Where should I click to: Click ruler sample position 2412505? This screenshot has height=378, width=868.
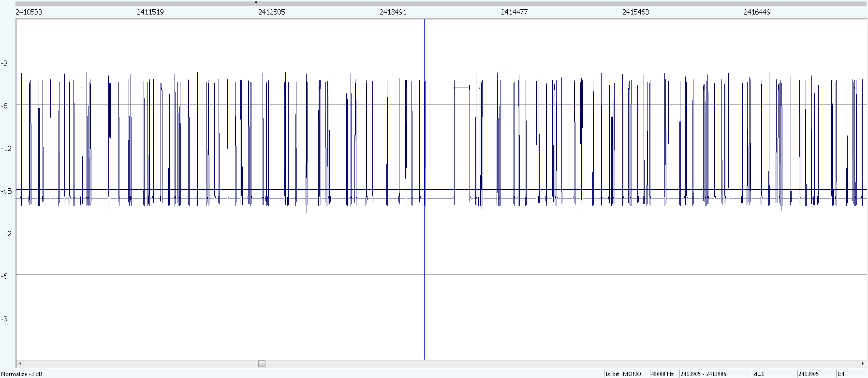[272, 12]
